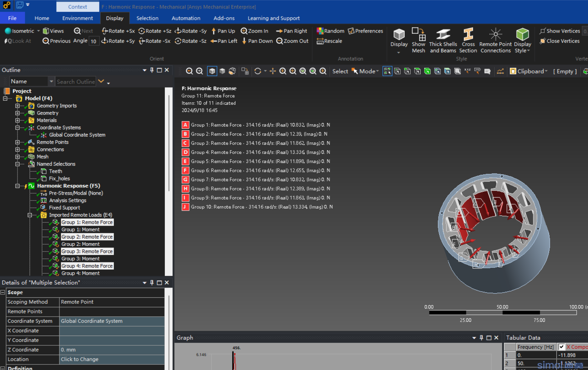Toggle shaded exterior and edges display
Viewport: 588px width, 370px height.
coord(212,71)
